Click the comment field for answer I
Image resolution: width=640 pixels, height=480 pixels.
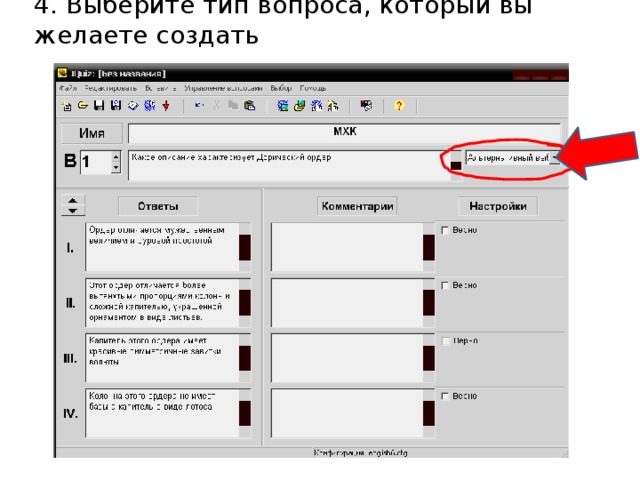[x=347, y=247]
